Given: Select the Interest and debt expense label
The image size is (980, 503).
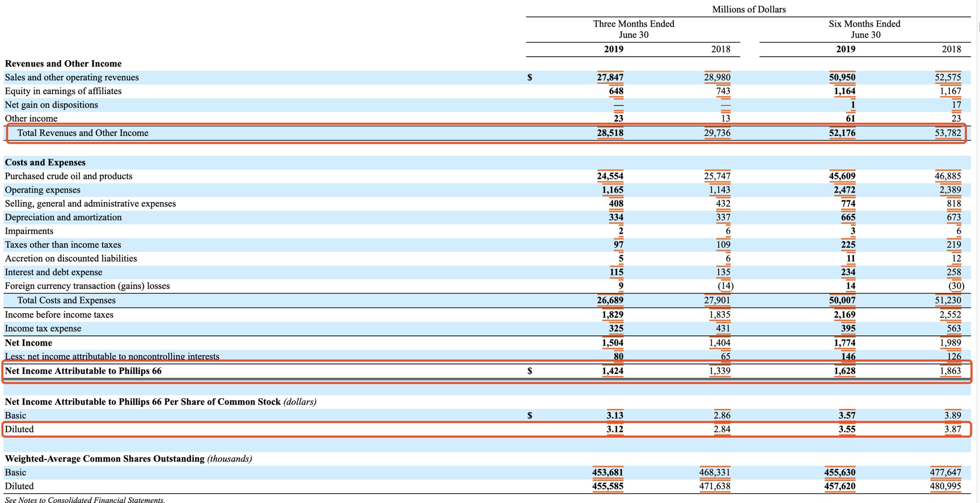Looking at the screenshot, I should pyautogui.click(x=53, y=272).
